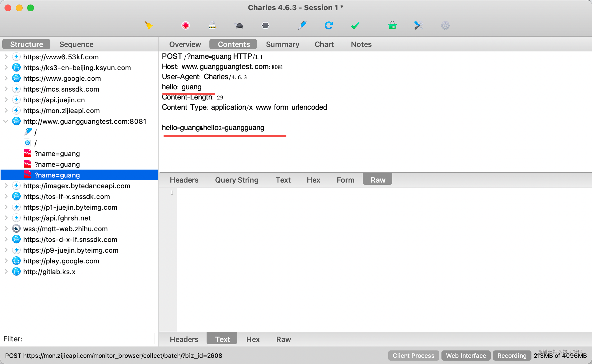Click the green basket icon
This screenshot has width=592, height=364.
click(x=392, y=25)
